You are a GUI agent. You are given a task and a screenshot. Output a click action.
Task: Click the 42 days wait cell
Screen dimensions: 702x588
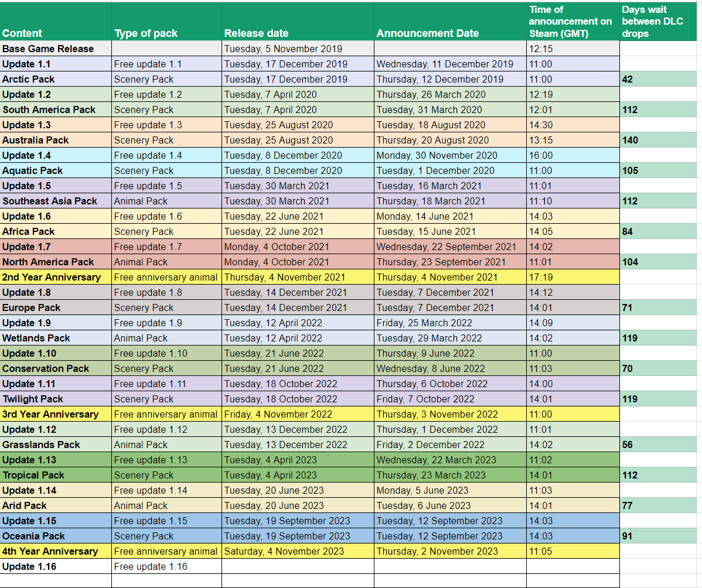[658, 79]
